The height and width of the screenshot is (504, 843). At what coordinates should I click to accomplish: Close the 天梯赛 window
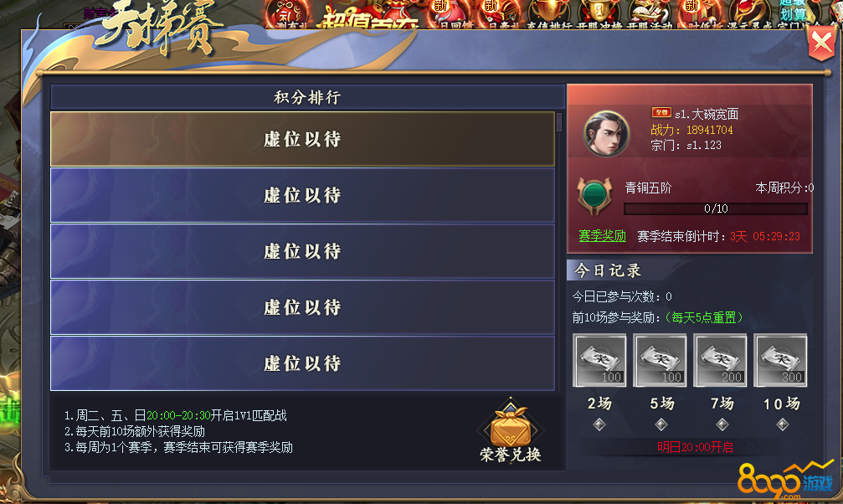[821, 42]
